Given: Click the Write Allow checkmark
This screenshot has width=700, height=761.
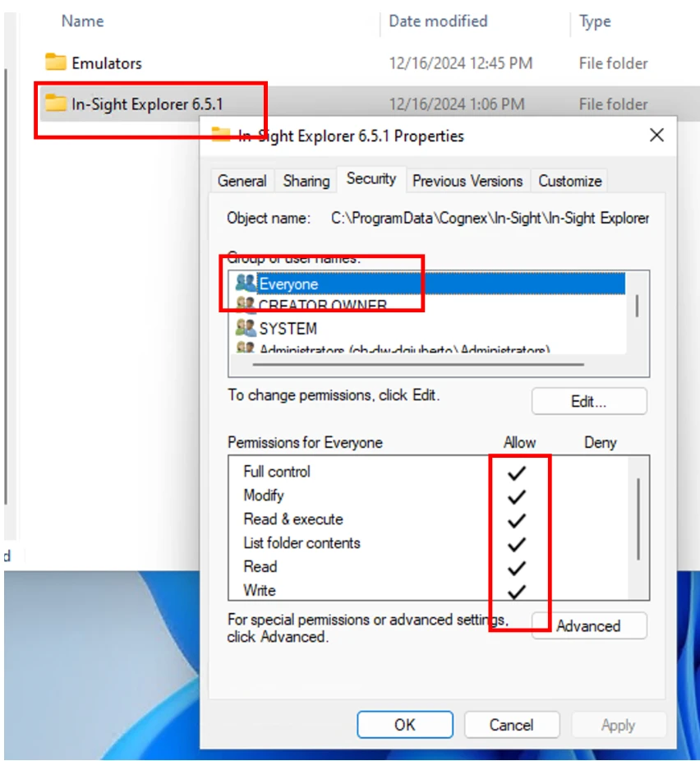Looking at the screenshot, I should pyautogui.click(x=517, y=591).
